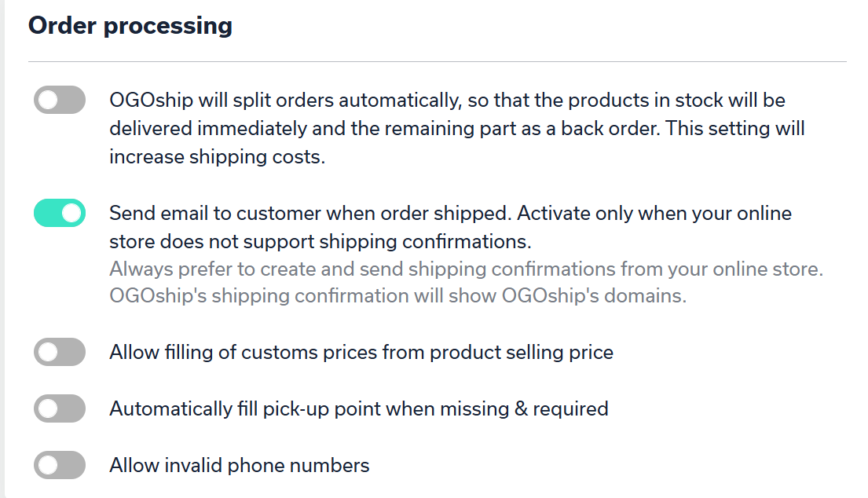Enable the automatic order splitting toggle
Viewport: 868px width, 498px height.
click(x=60, y=101)
